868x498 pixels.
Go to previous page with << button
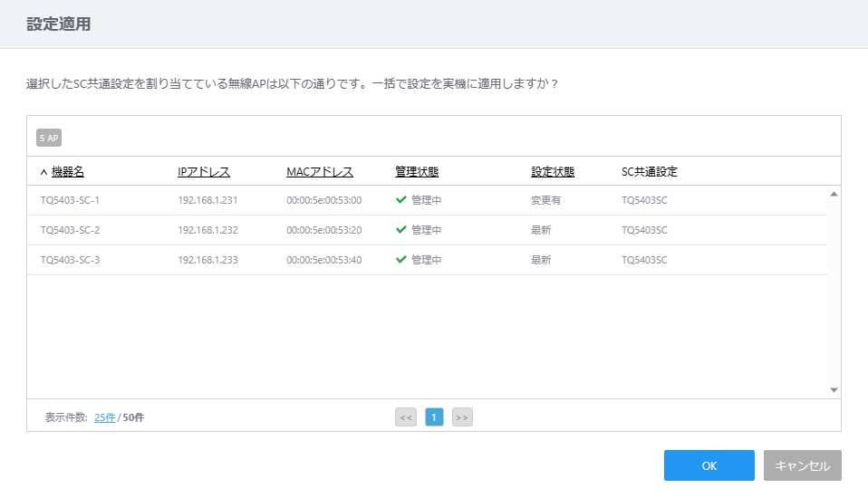(x=406, y=417)
